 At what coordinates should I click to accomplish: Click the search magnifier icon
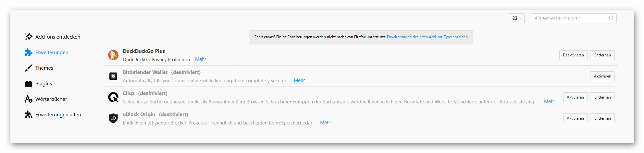coord(611,18)
